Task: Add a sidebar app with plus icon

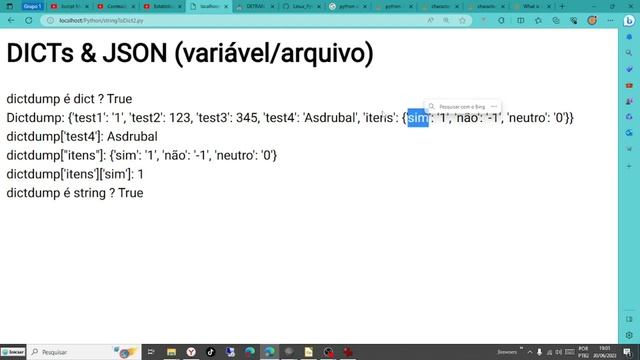Action: tap(629, 166)
